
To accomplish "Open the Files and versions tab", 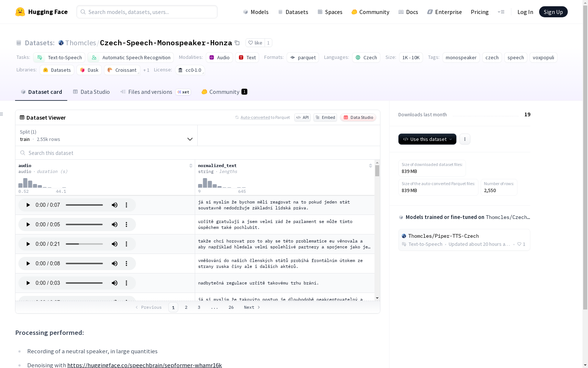I will coord(155,92).
